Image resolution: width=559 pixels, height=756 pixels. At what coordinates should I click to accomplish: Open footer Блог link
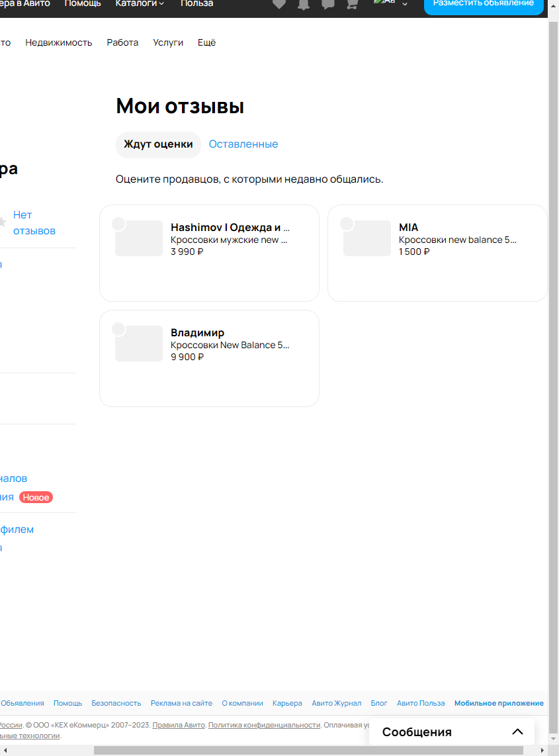coord(379,703)
